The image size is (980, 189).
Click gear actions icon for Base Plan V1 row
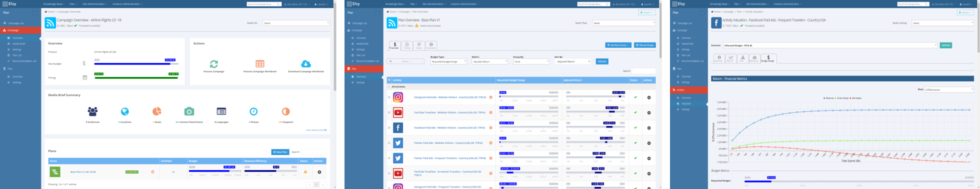319,172
